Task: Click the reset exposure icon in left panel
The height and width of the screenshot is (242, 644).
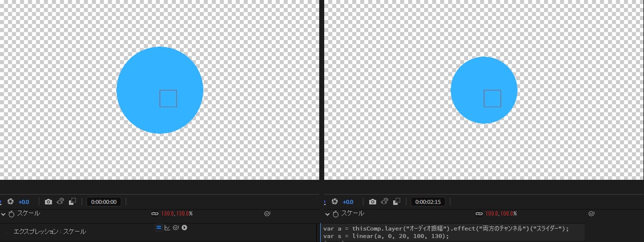Action: pos(11,201)
